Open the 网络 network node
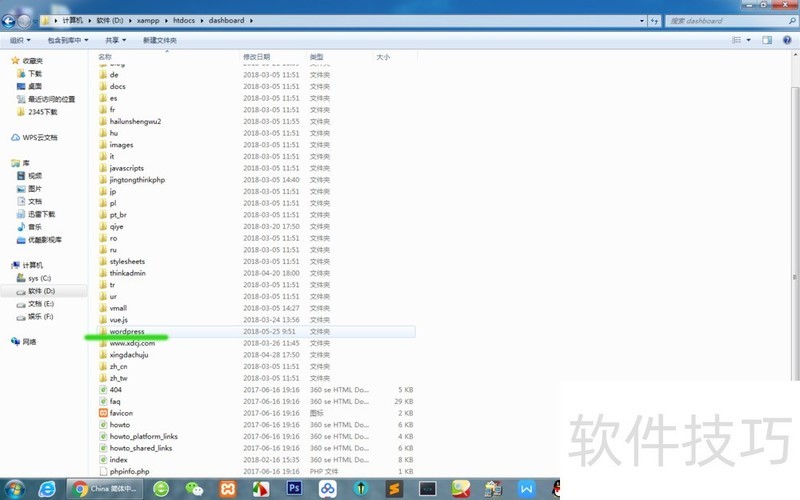Screen dimensions: 800x500 (23, 341)
